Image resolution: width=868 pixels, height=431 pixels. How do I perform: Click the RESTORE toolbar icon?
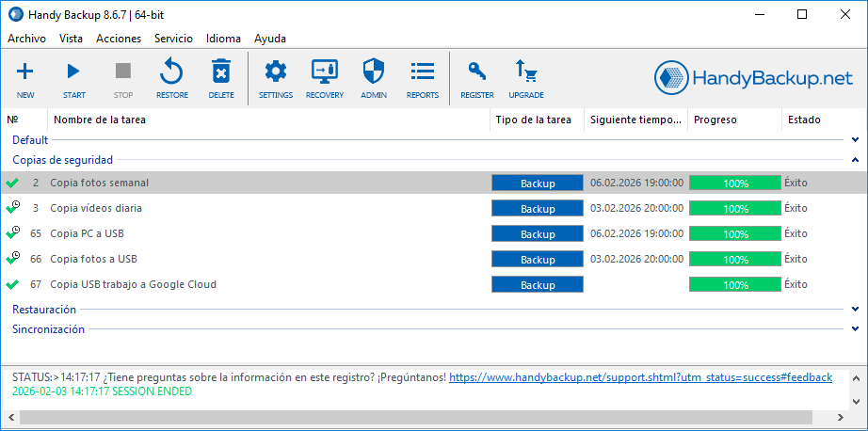click(171, 72)
